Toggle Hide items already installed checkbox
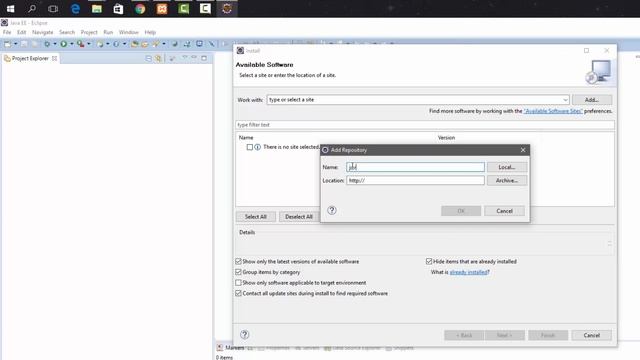The height and width of the screenshot is (360, 640). pos(429,261)
